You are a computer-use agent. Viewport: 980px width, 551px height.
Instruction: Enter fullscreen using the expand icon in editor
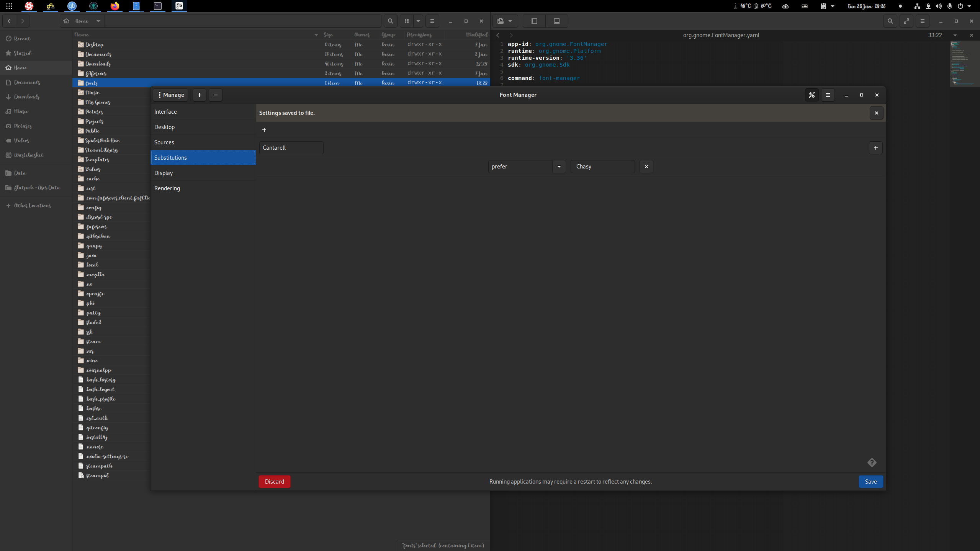tap(906, 21)
